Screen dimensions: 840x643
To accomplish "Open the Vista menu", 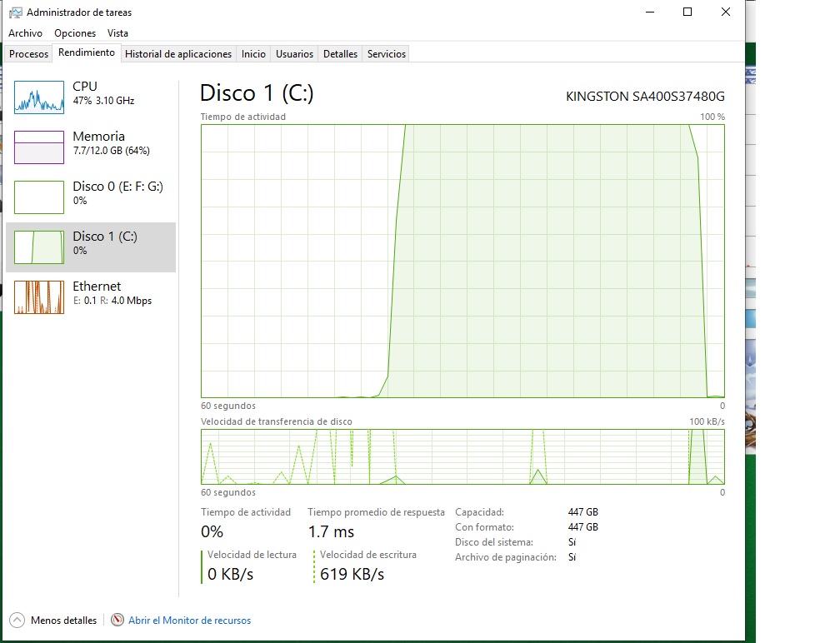I will (117, 33).
